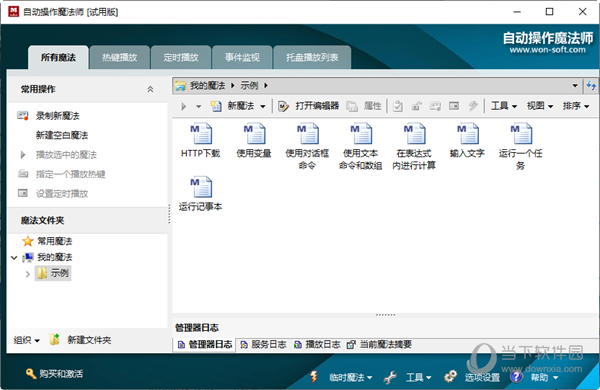Switch to 管理器日志 log tab
600x390 pixels.
(x=205, y=344)
